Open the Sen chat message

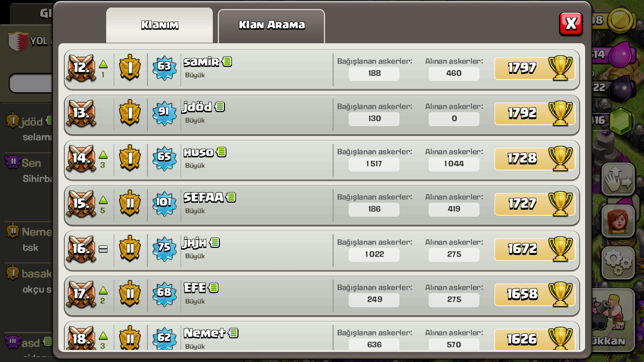[28, 170]
